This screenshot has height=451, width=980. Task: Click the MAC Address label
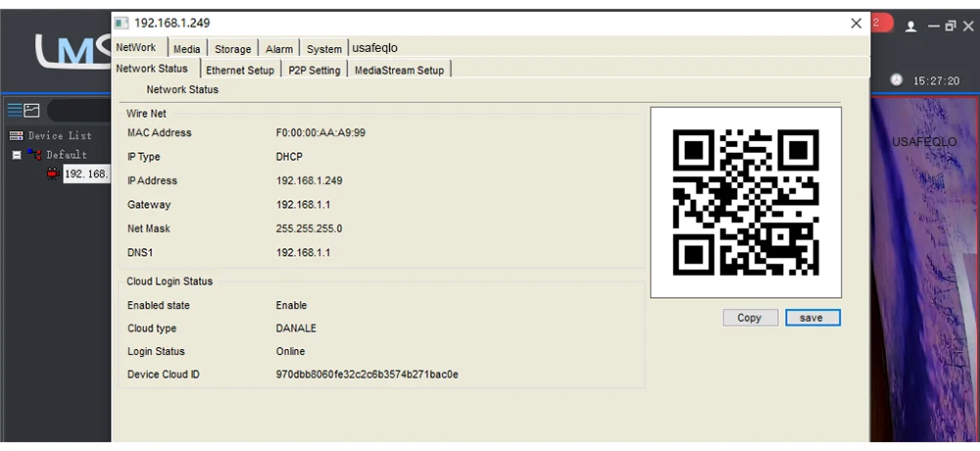160,132
